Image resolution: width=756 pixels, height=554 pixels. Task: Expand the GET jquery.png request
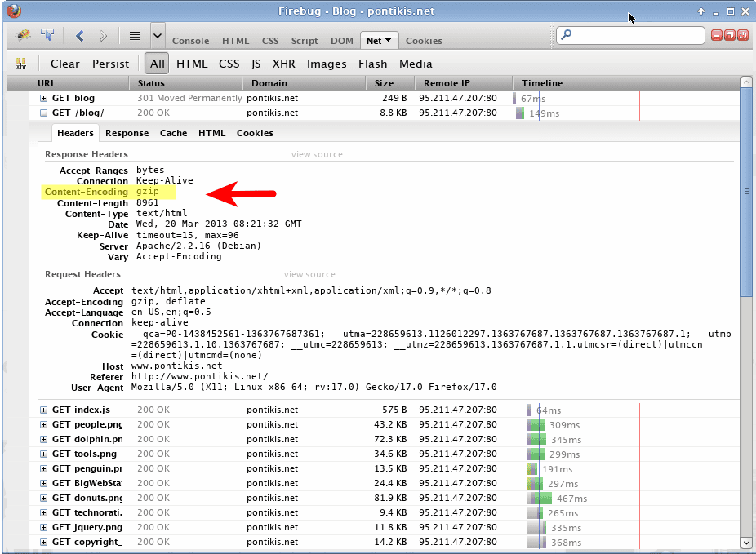click(x=43, y=528)
